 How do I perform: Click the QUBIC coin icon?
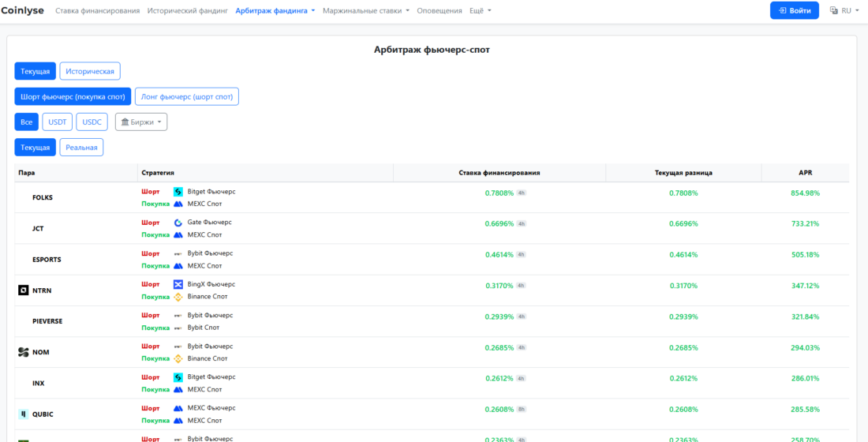[23, 414]
